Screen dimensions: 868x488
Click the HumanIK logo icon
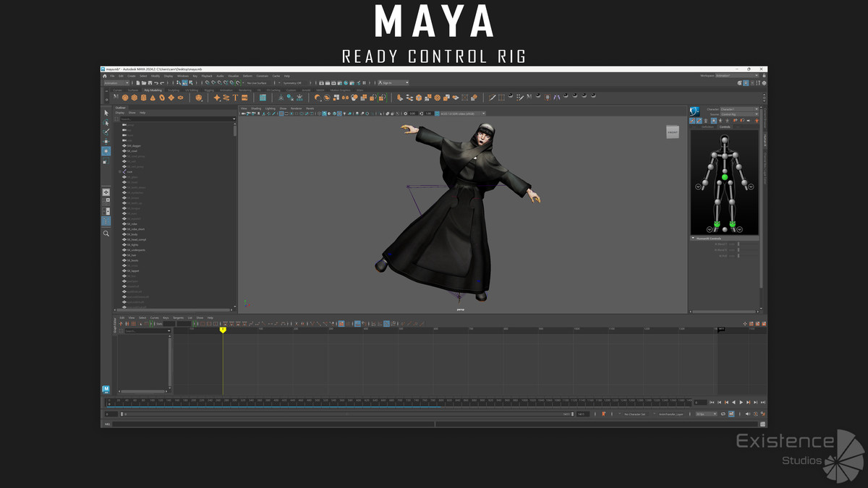694,111
